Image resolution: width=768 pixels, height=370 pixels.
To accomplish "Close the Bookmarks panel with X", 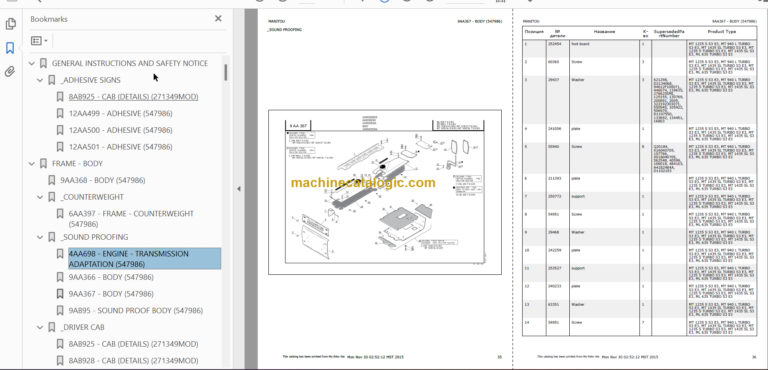I will 218,19.
